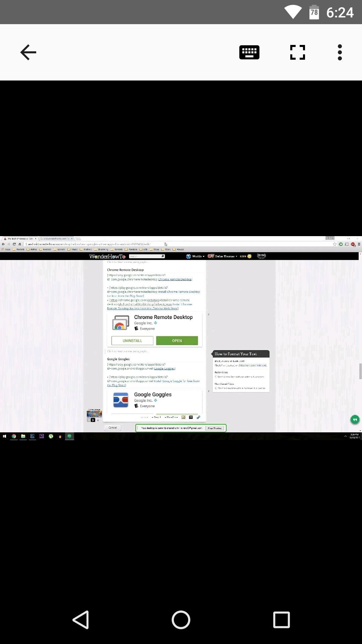Click the insert image icon in the editor
Image resolution: width=362 pixels, height=644 pixels.
point(183,417)
